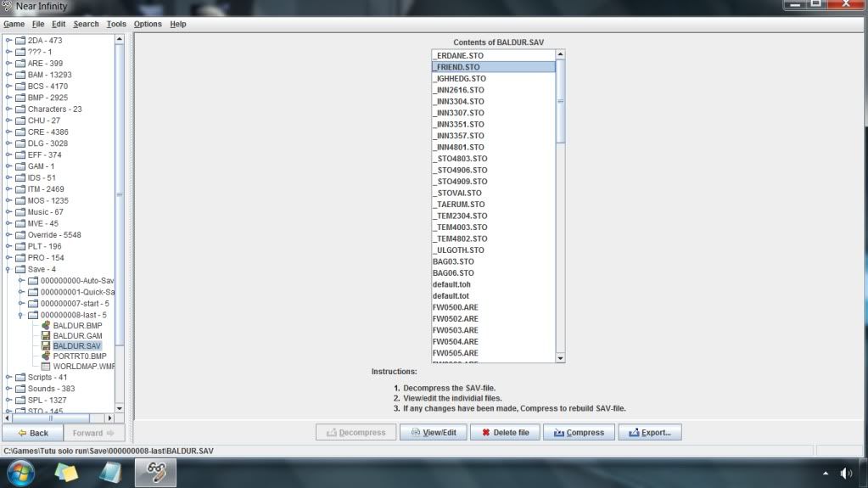This screenshot has width=868, height=488.
Task: Expand the 000000007-start save folder
Action: click(x=21, y=304)
